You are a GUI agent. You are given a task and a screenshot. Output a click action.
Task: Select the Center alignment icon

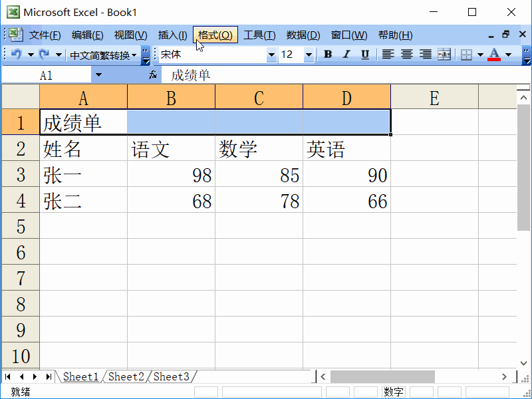(407, 54)
